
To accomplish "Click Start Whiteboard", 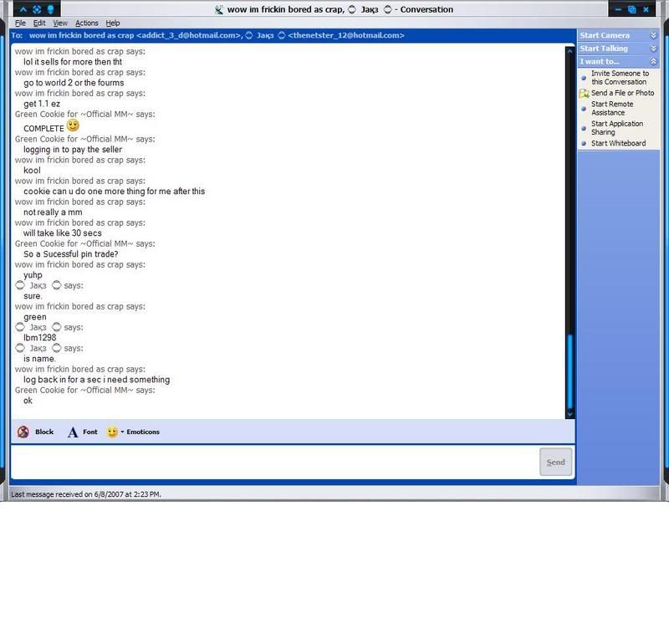I will click(x=618, y=143).
